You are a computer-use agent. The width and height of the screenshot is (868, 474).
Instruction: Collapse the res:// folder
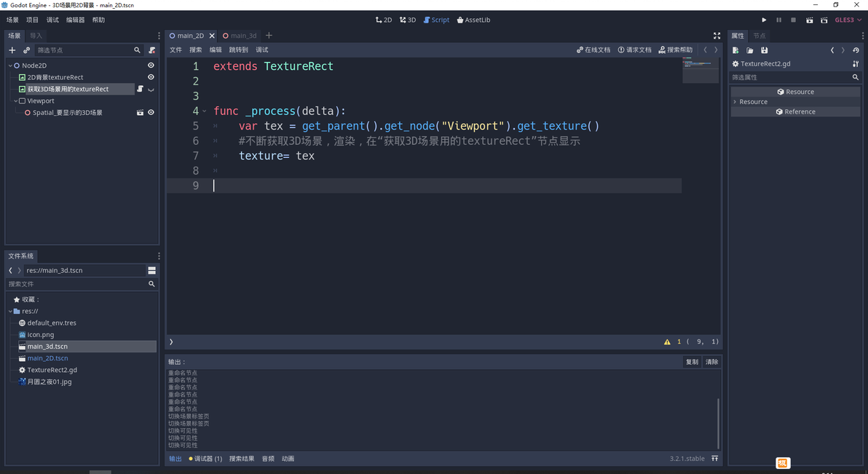coord(10,311)
